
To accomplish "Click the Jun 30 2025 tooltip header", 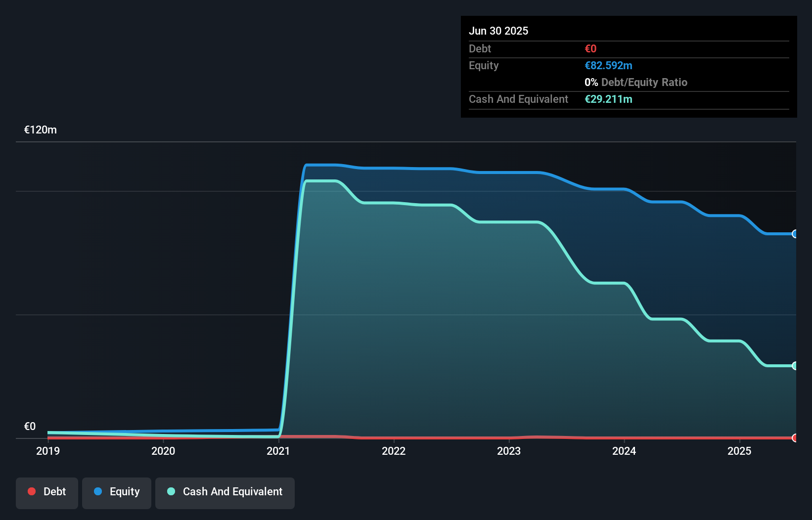I will pyautogui.click(x=498, y=30).
